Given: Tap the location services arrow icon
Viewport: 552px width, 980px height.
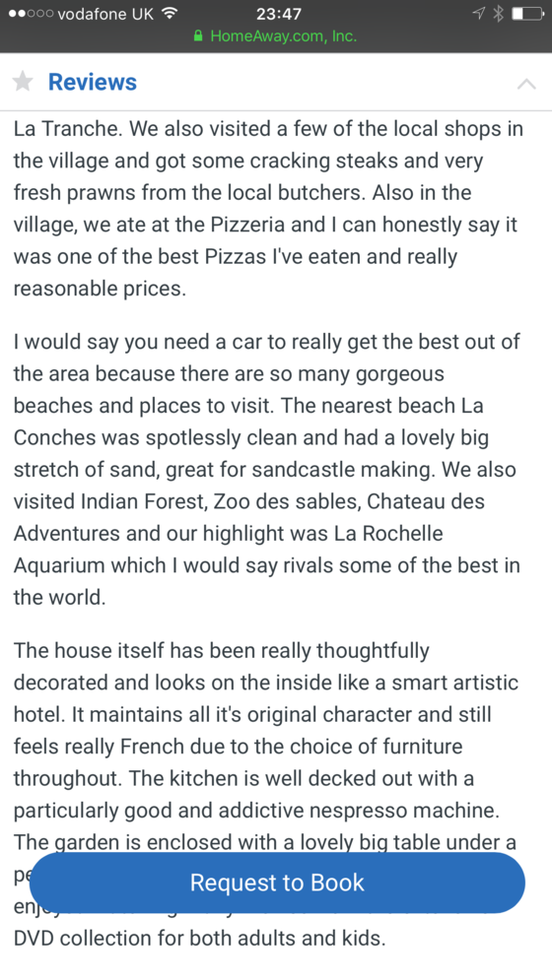Looking at the screenshot, I should (x=479, y=13).
